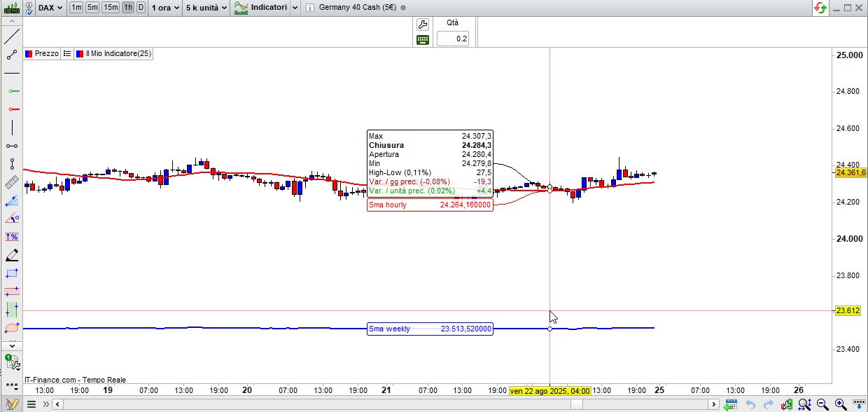This screenshot has width=868, height=412.
Task: Click the IT-Finance.com Tempo Reale text
Action: click(x=75, y=380)
